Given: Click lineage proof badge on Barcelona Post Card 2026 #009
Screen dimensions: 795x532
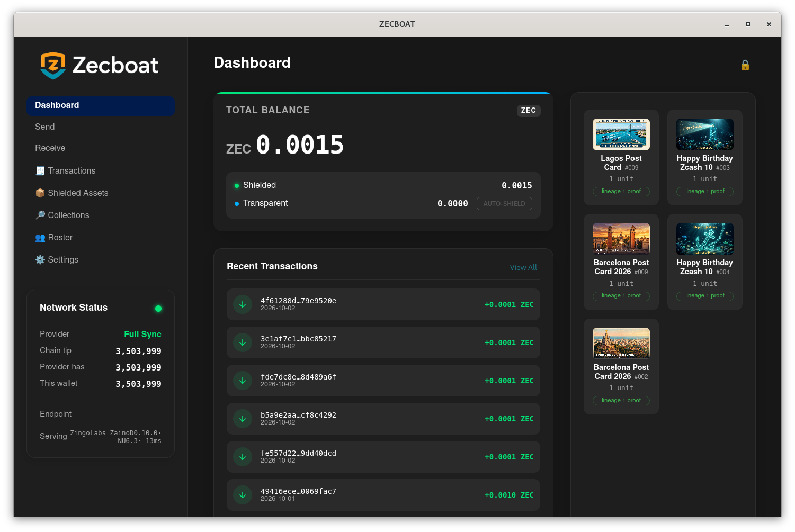Looking at the screenshot, I should pyautogui.click(x=621, y=296).
